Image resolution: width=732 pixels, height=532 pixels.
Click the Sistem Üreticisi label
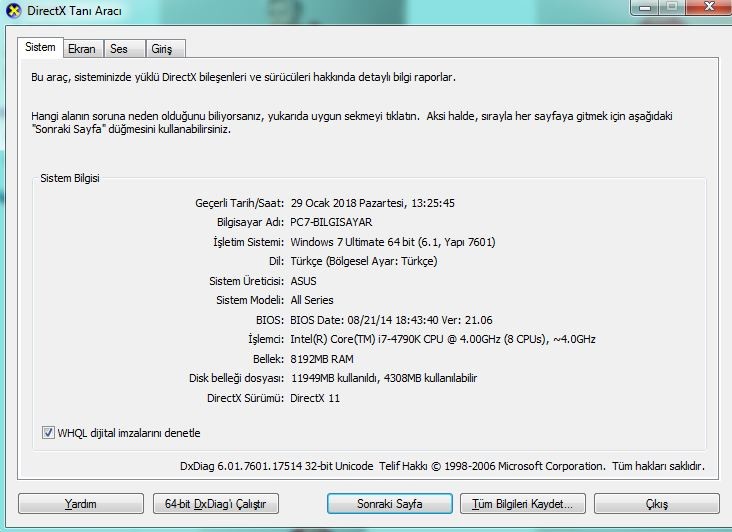coord(246,281)
